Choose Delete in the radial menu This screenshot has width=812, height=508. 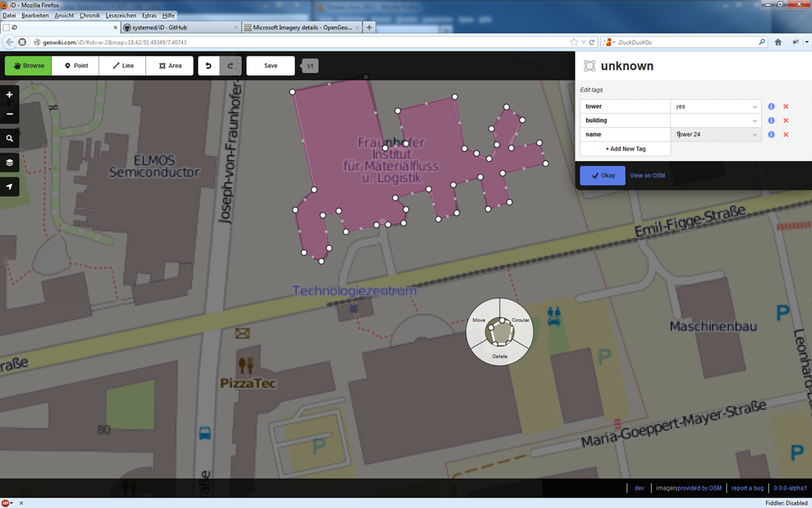[x=500, y=356]
